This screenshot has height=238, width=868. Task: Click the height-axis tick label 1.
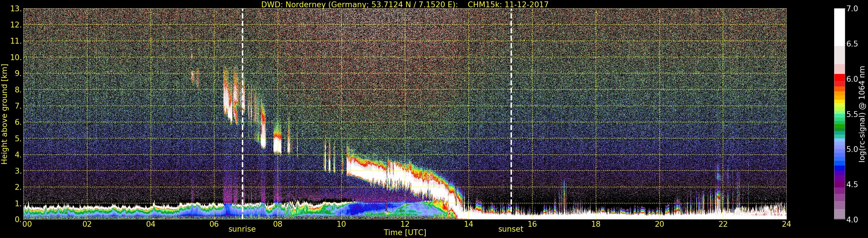pos(18,203)
